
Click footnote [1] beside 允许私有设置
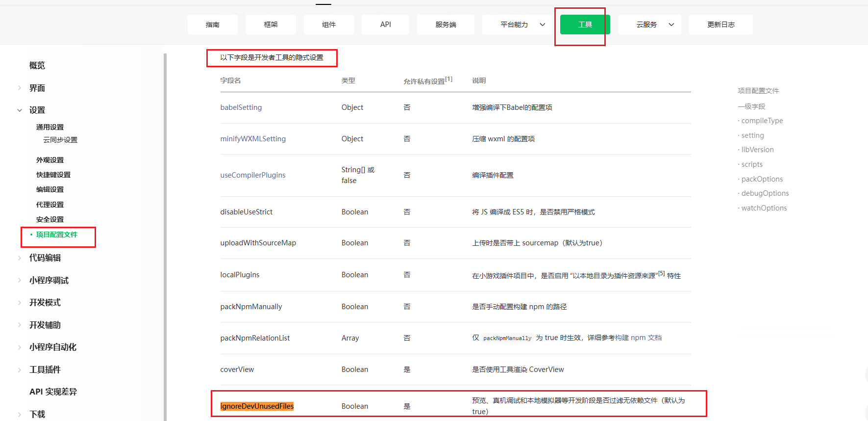click(x=448, y=79)
